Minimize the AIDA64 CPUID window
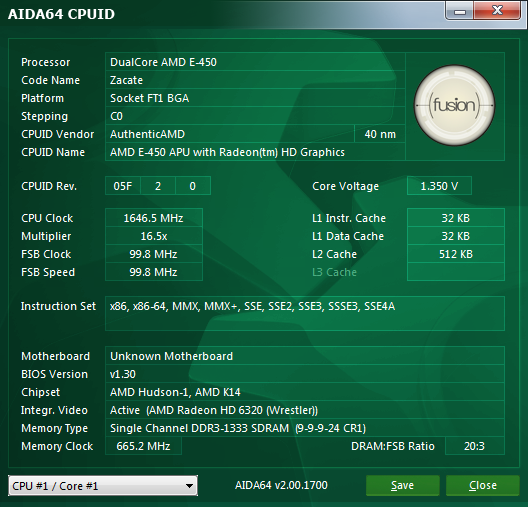The height and width of the screenshot is (507, 528). tap(460, 11)
